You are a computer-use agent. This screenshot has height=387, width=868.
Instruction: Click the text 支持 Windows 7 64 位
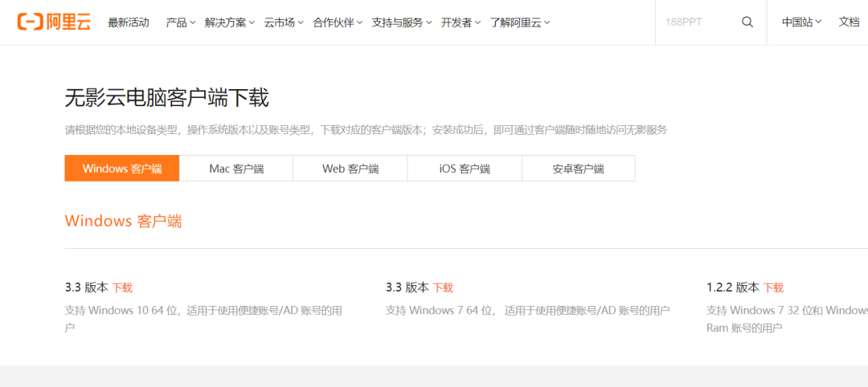coord(440,310)
